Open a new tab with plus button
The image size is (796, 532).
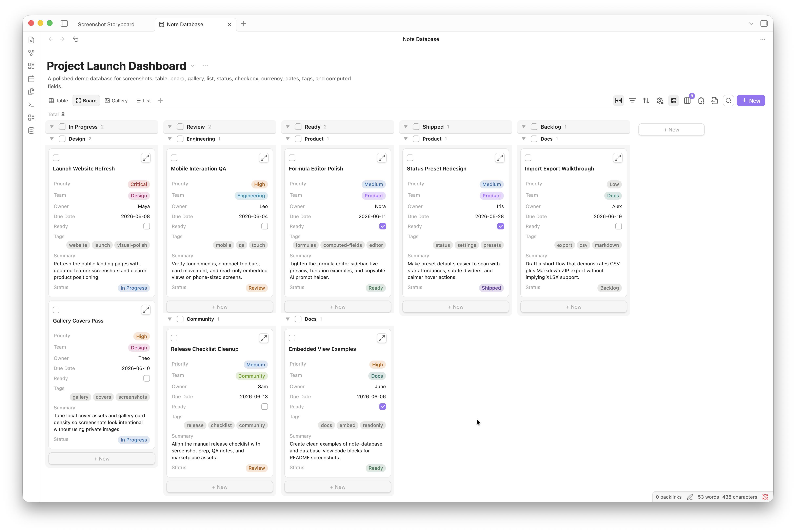click(244, 24)
